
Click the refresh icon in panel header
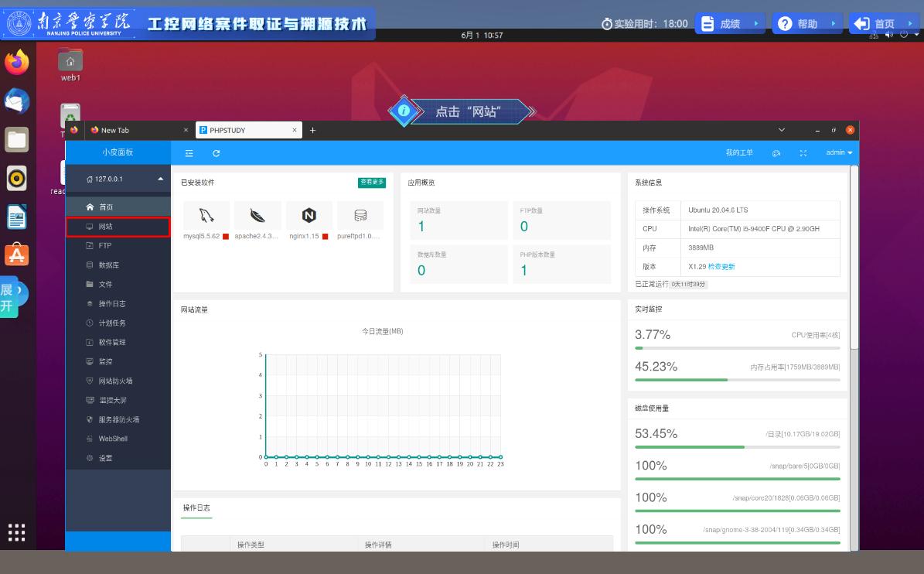pos(217,153)
